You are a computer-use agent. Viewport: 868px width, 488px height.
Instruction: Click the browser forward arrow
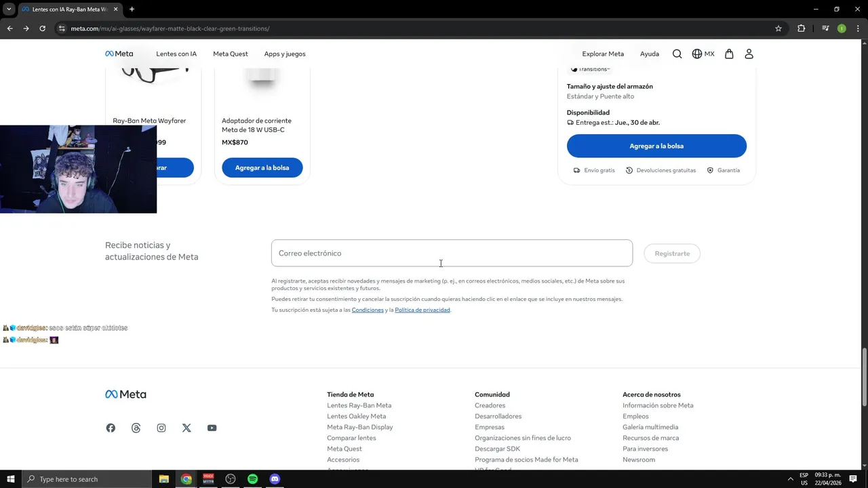point(26,28)
